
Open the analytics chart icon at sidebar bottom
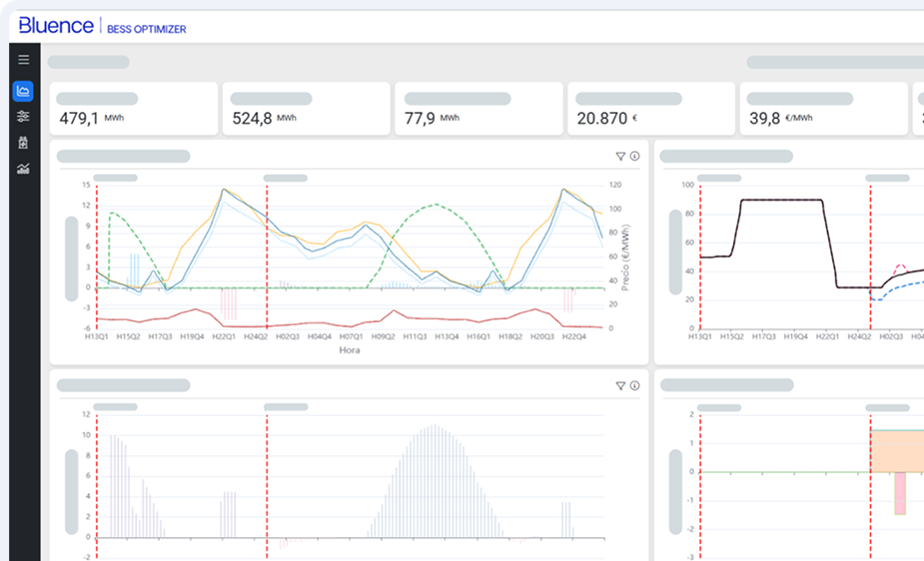tap(23, 169)
